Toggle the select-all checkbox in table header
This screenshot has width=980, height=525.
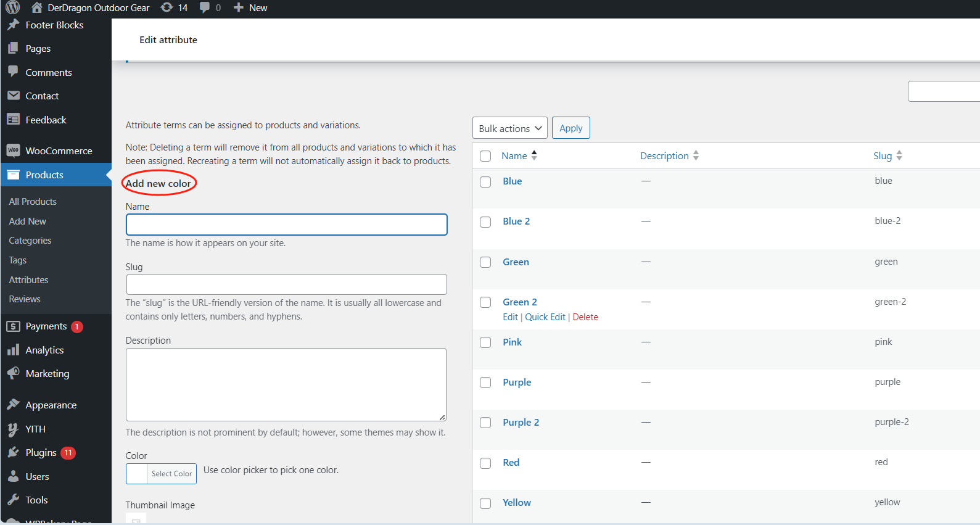tap(485, 156)
